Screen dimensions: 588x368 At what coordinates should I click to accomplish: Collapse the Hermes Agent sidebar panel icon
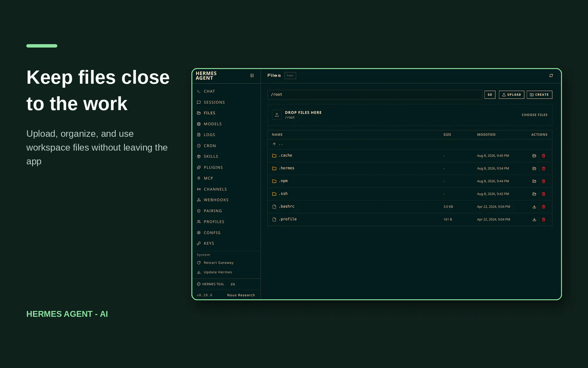(x=252, y=75)
